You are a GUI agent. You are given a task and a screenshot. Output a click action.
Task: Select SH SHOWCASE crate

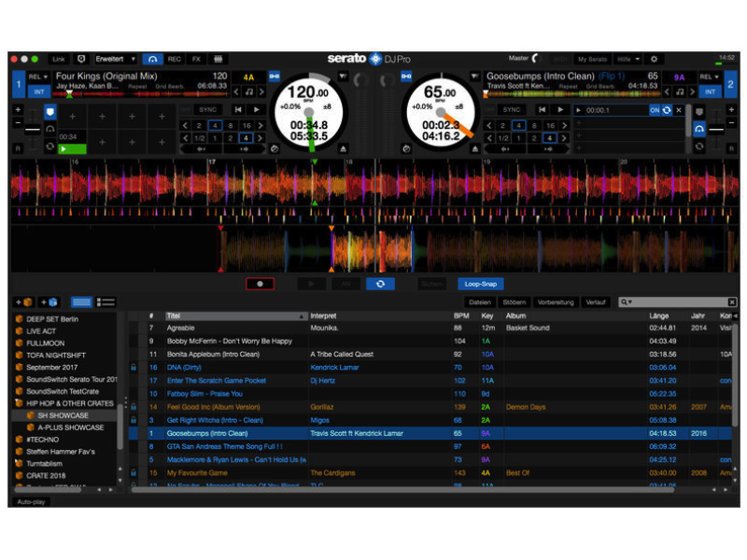63,415
